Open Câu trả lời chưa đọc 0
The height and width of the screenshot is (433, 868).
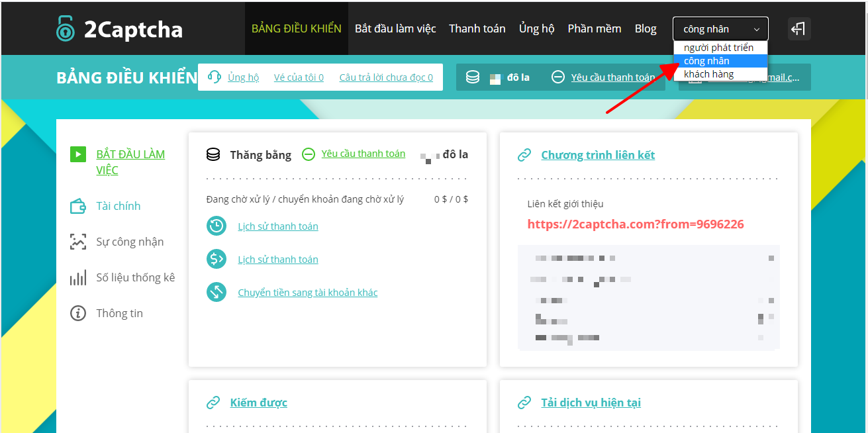386,77
